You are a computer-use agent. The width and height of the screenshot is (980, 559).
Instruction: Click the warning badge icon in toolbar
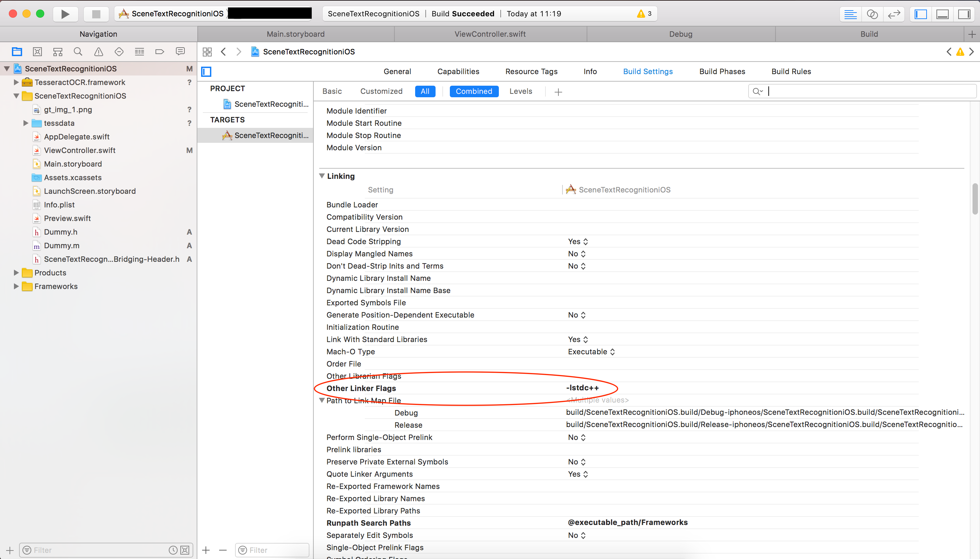(x=640, y=13)
